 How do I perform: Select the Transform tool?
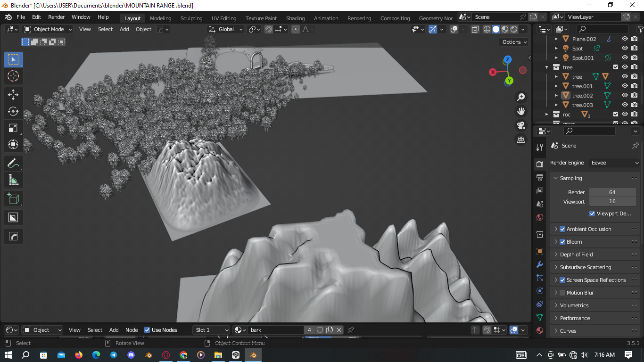[13, 144]
